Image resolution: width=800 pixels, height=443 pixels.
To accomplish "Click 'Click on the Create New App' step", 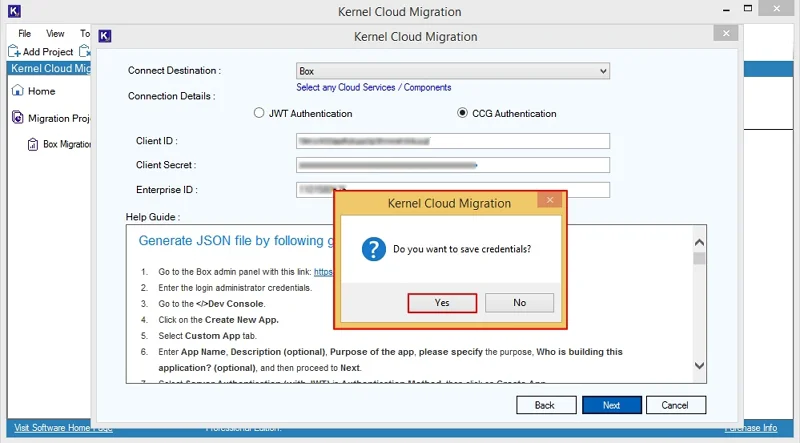I will (218, 320).
